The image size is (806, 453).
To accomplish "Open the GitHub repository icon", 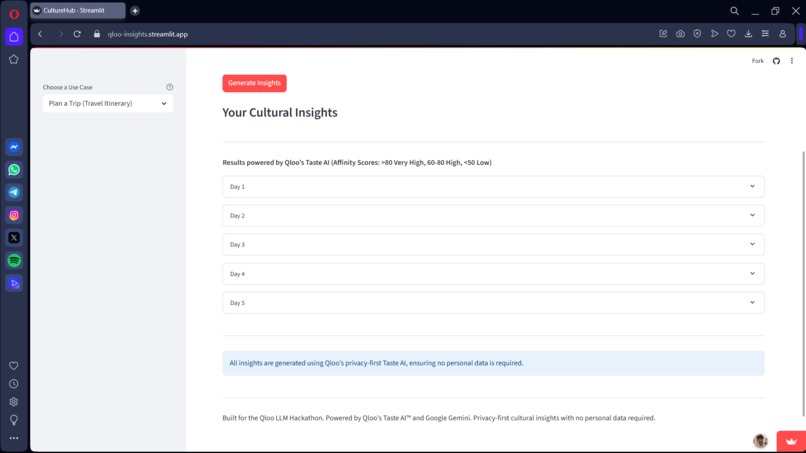I will click(x=776, y=61).
